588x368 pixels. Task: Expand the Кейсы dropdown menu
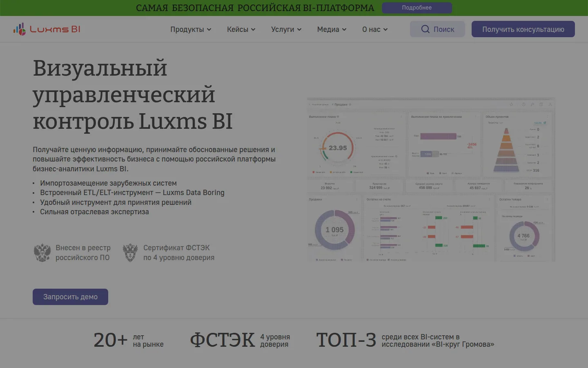click(241, 29)
